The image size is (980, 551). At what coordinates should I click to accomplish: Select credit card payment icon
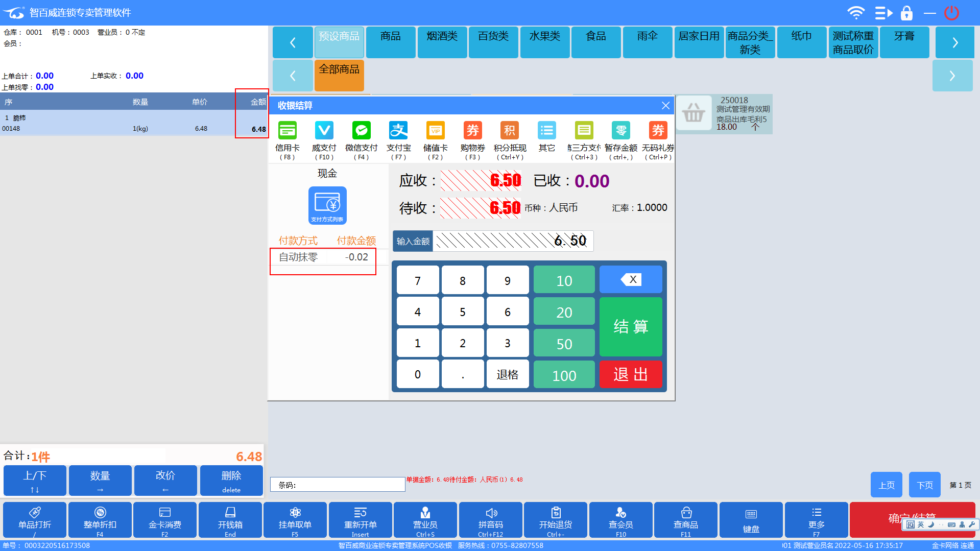click(288, 131)
